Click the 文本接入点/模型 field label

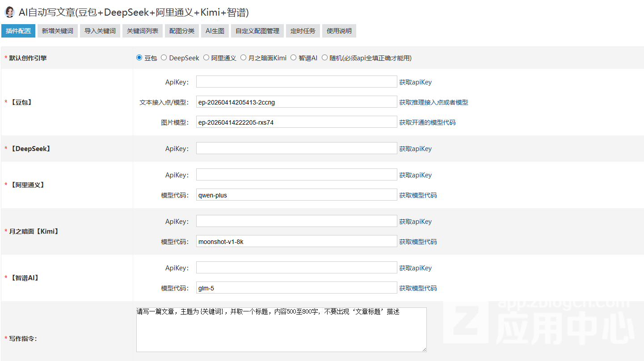pos(164,102)
